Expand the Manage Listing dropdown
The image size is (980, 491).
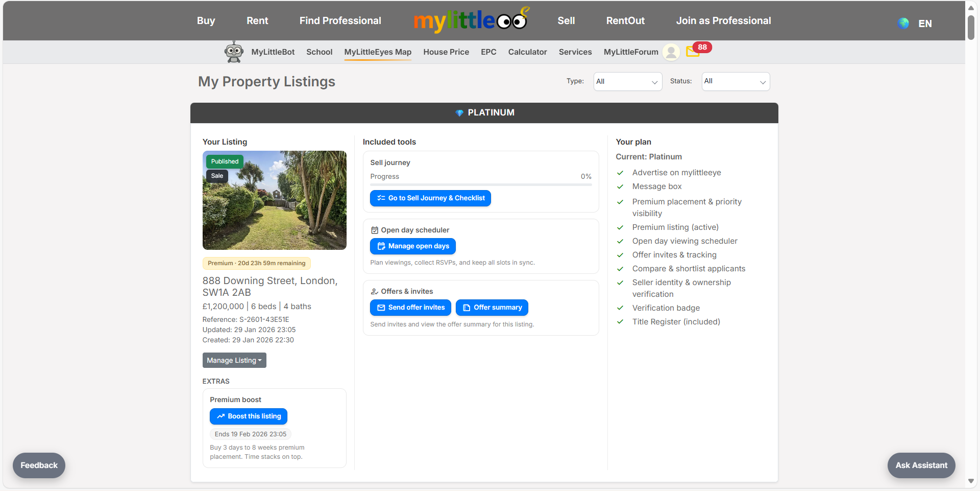point(234,360)
